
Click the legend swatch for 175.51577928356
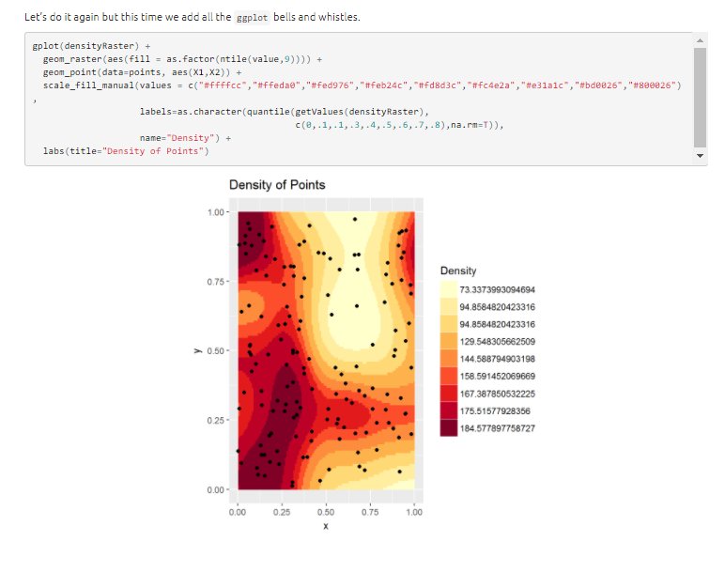(x=449, y=410)
